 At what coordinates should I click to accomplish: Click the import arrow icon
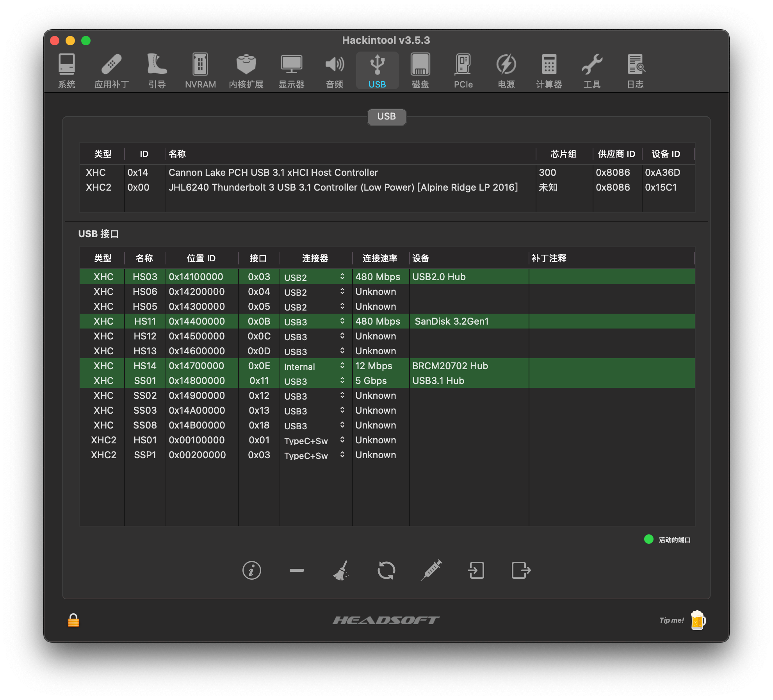pyautogui.click(x=476, y=571)
